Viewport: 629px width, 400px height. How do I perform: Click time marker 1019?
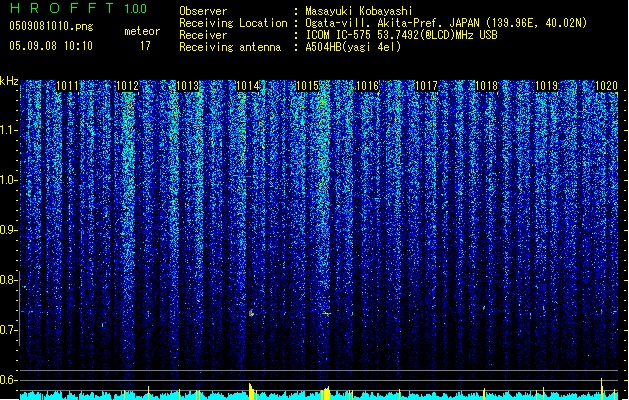(547, 86)
